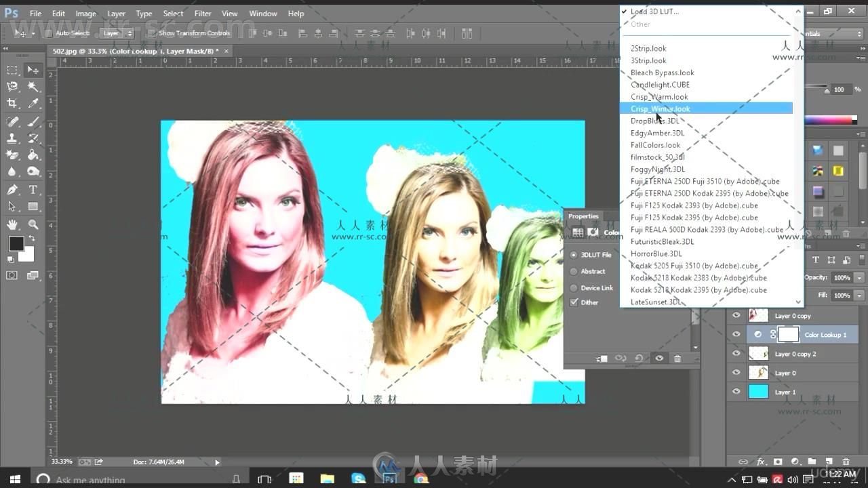Image resolution: width=868 pixels, height=488 pixels.
Task: Select the Move tool
Action: [33, 70]
